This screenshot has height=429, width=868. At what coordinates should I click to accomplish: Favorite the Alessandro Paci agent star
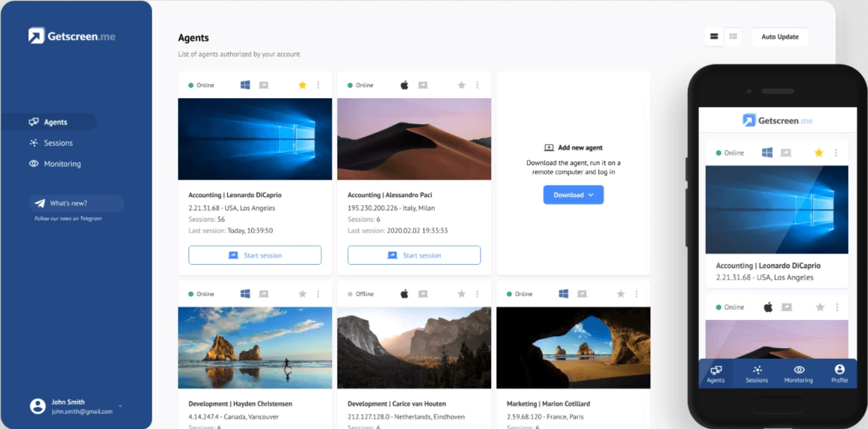[462, 85]
